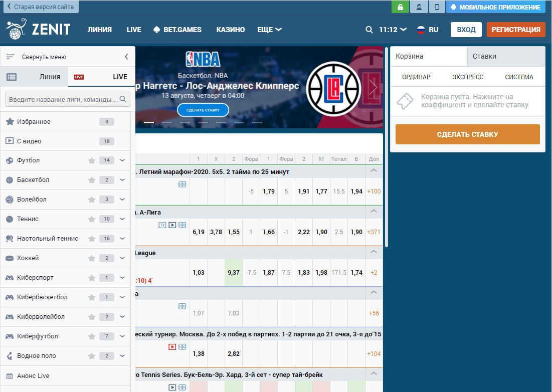Select second banner slide indicator
The width and height of the screenshot is (552, 392).
[x=167, y=122]
